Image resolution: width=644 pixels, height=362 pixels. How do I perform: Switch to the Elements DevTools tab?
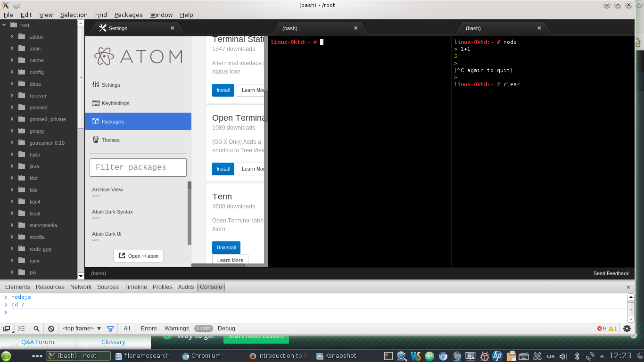pyautogui.click(x=17, y=287)
